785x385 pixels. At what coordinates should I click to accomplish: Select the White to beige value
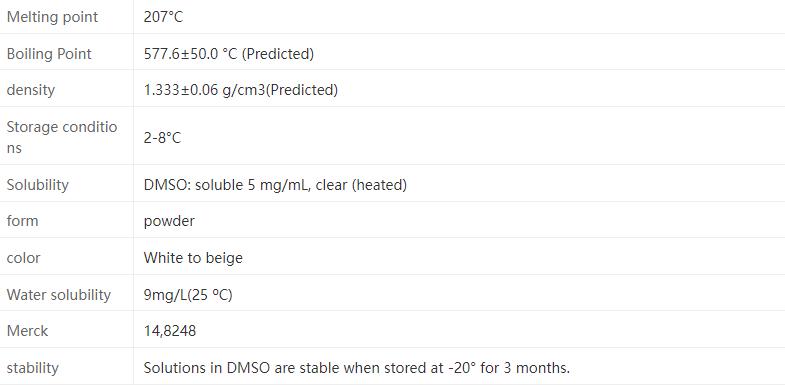[193, 258]
